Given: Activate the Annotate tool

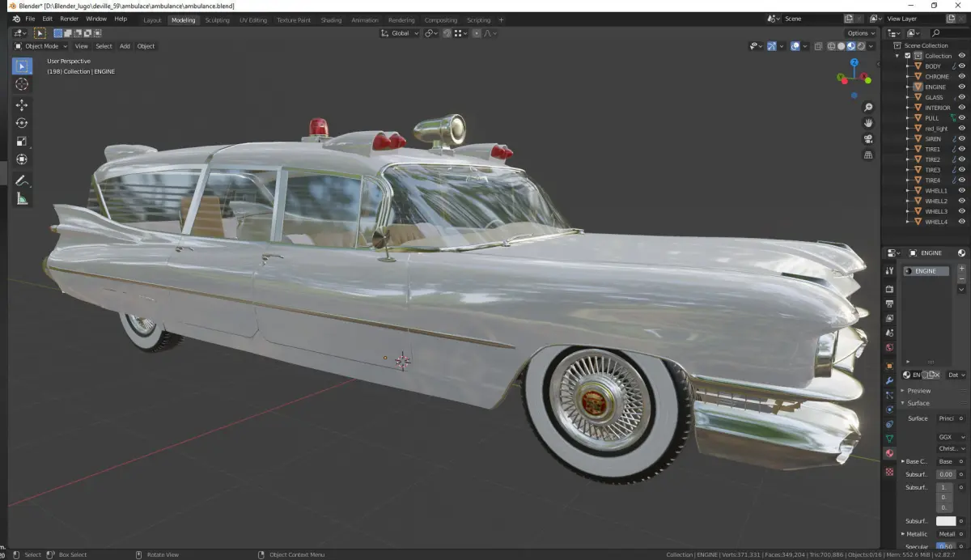Looking at the screenshot, I should pyautogui.click(x=22, y=180).
